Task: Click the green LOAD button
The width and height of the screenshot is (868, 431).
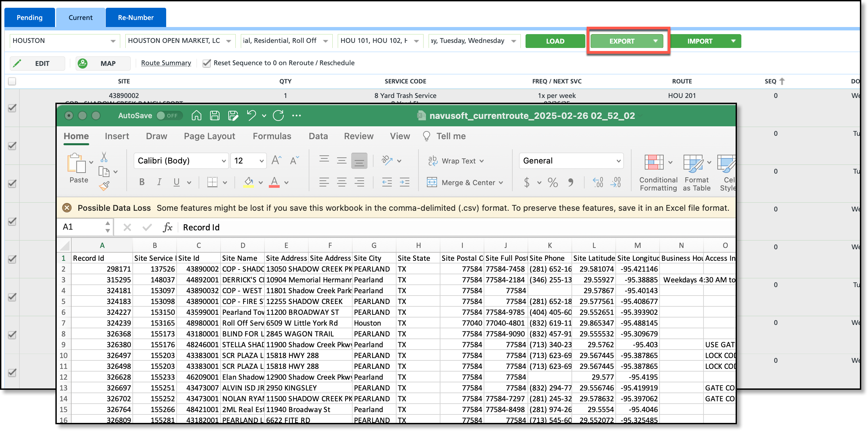Action: [555, 41]
